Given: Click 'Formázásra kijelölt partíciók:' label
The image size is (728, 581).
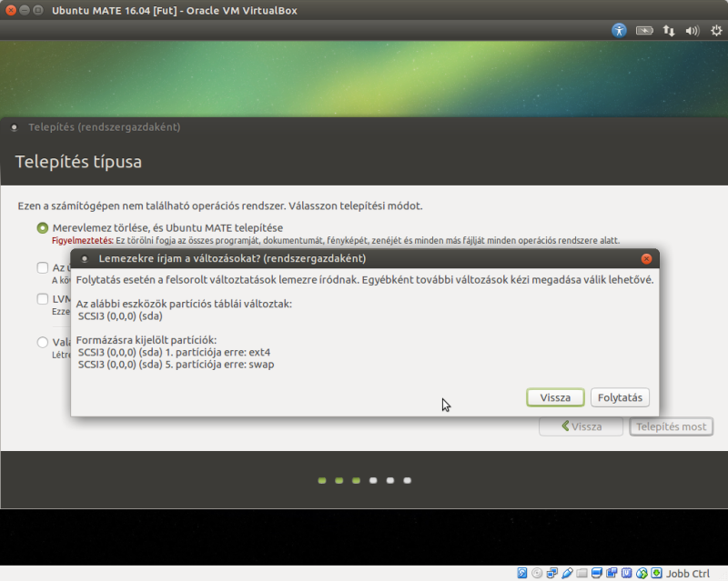Looking at the screenshot, I should coord(147,340).
